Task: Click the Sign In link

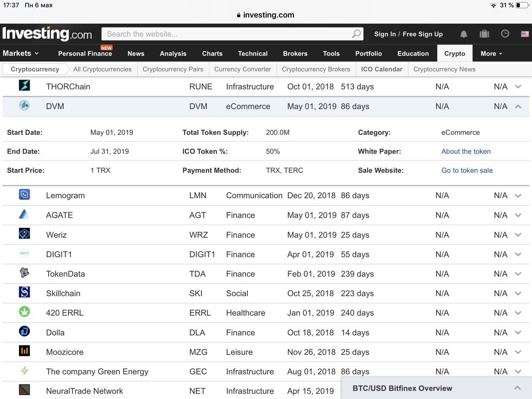Action: [x=385, y=34]
